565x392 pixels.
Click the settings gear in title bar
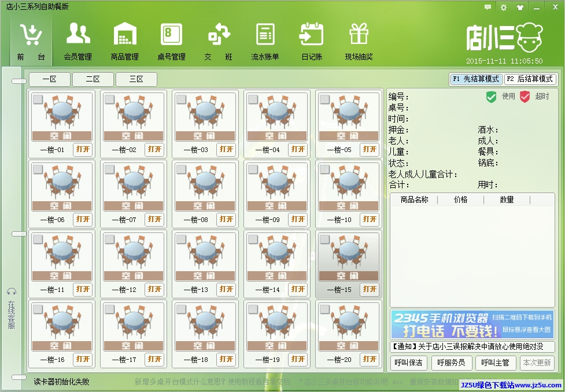coord(503,8)
